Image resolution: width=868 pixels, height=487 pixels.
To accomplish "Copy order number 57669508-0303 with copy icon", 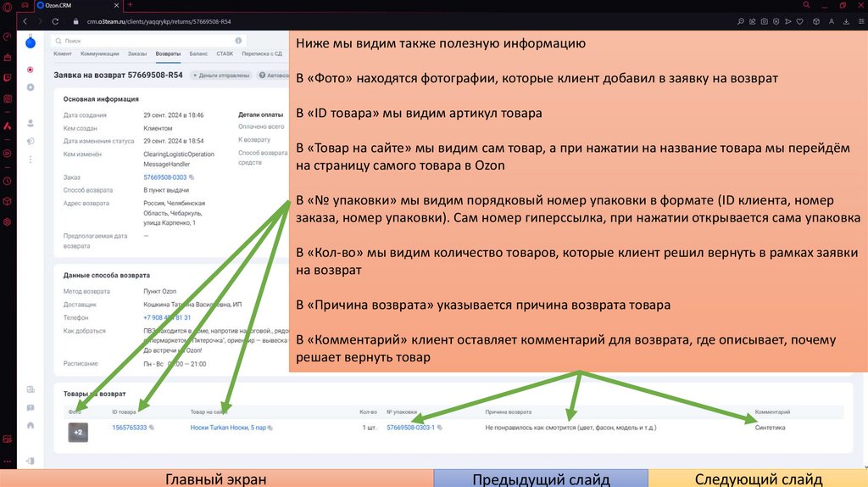I will (x=192, y=177).
